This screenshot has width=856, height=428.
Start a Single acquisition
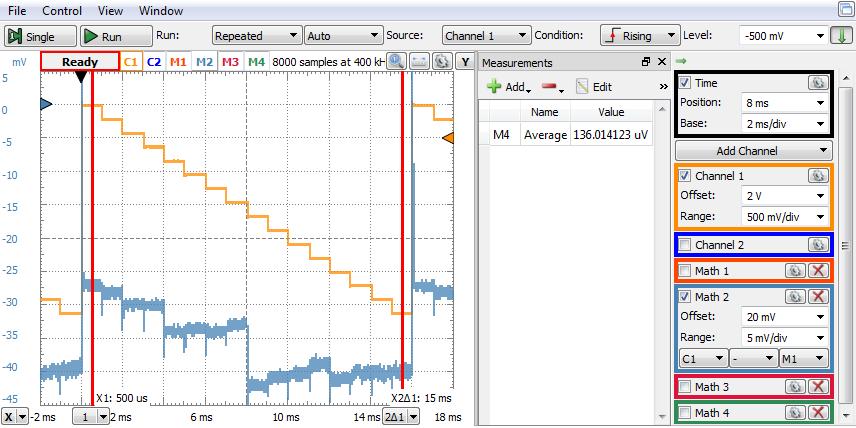[40, 36]
